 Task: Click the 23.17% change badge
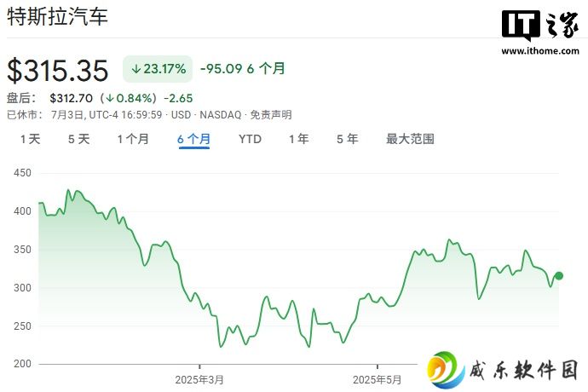(x=158, y=69)
